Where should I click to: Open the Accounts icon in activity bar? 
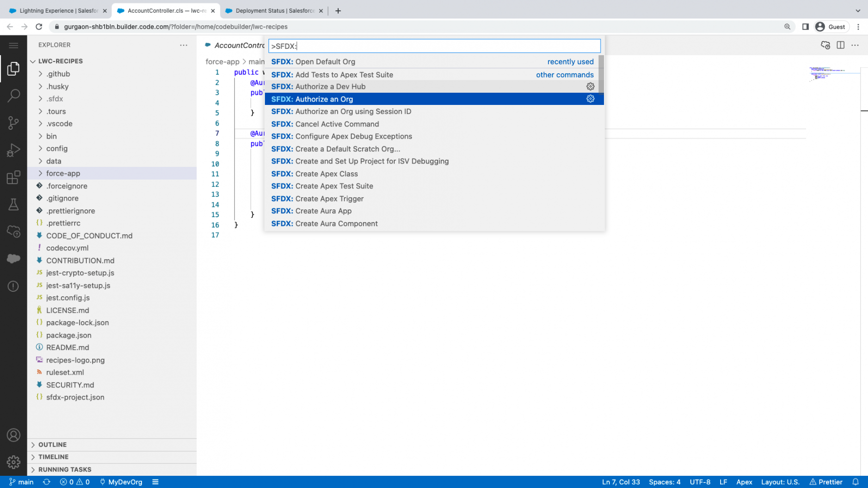coord(13,435)
